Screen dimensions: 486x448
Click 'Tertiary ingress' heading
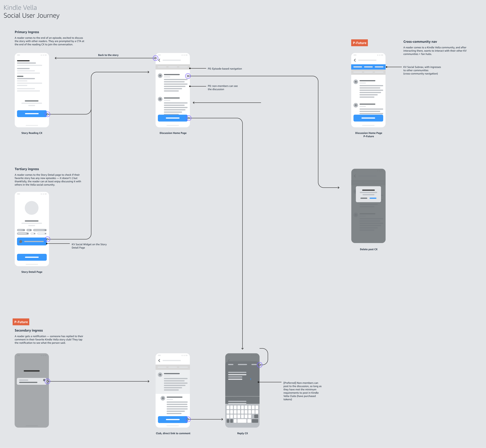(27, 169)
